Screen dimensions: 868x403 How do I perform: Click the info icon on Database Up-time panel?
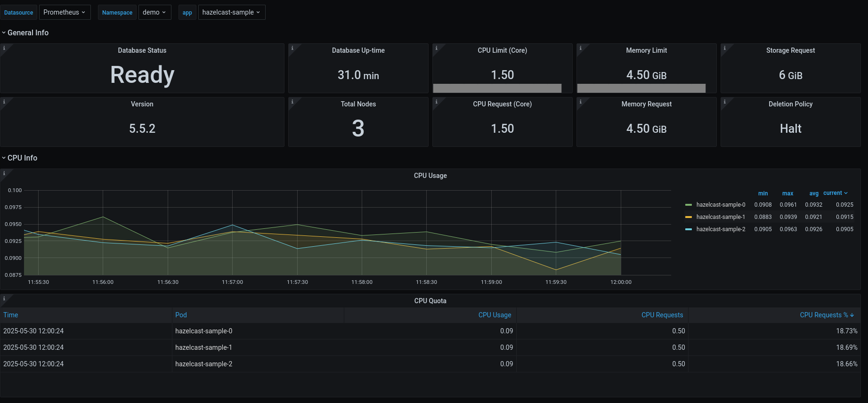tap(292, 48)
